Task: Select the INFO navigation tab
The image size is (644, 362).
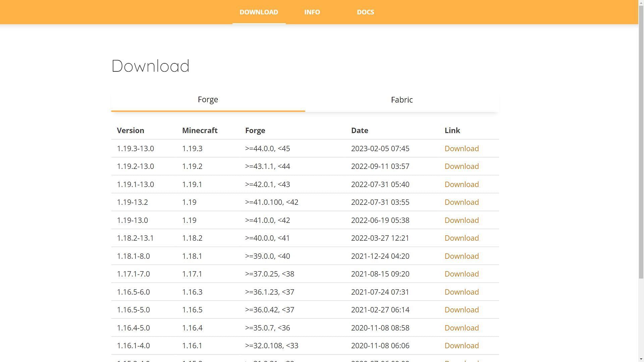Action: click(x=312, y=12)
